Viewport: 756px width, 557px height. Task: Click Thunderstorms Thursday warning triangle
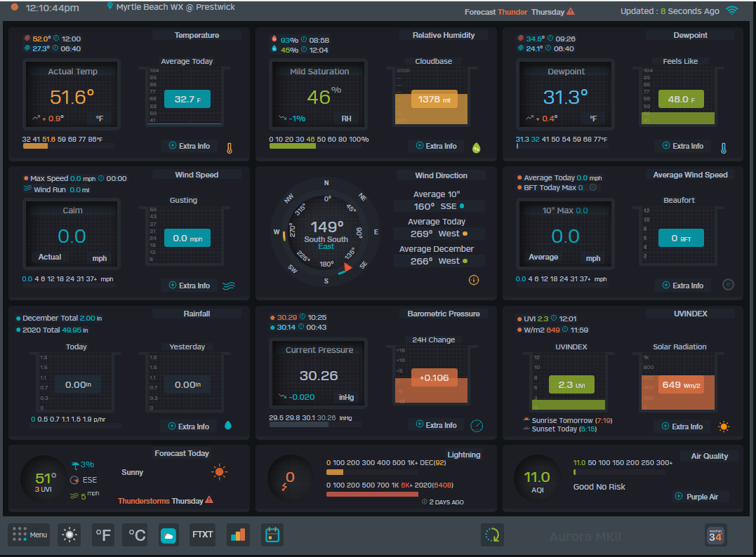point(209,499)
